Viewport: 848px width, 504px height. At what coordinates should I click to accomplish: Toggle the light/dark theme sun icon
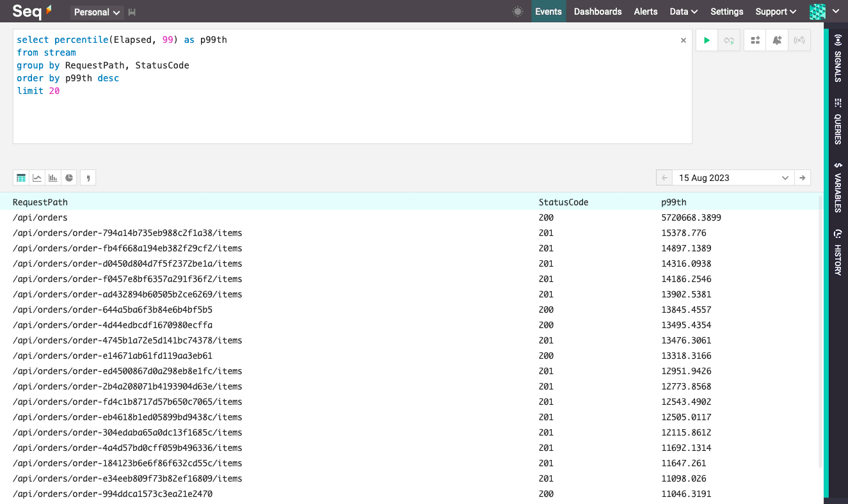point(518,12)
